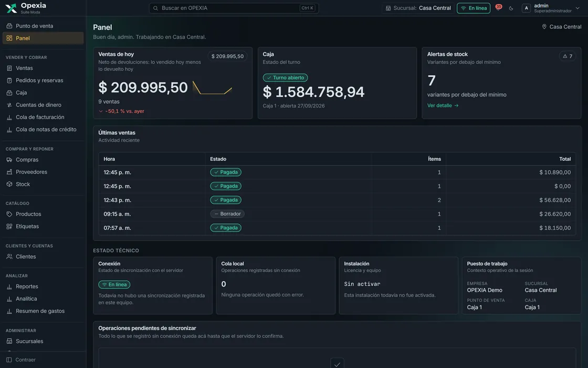Viewport: 588px width, 368px height.
Task: Click the Sin activar installation status
Action: (x=362, y=284)
